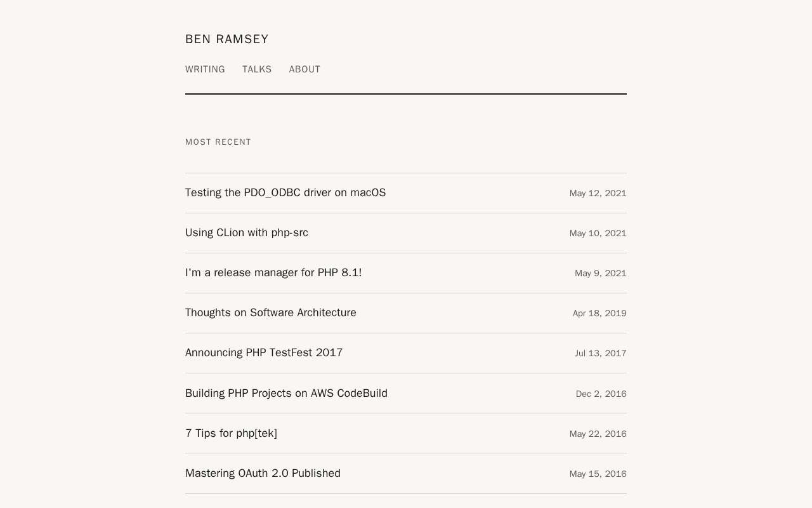Open the post about testing PDO_ODBC driver

click(x=285, y=192)
